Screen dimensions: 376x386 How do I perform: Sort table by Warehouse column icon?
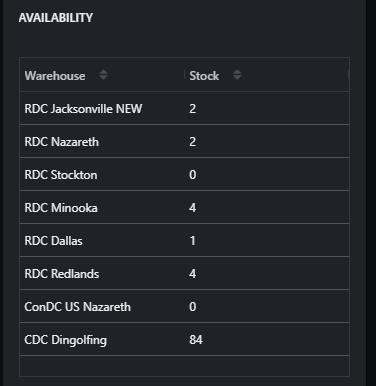click(103, 75)
